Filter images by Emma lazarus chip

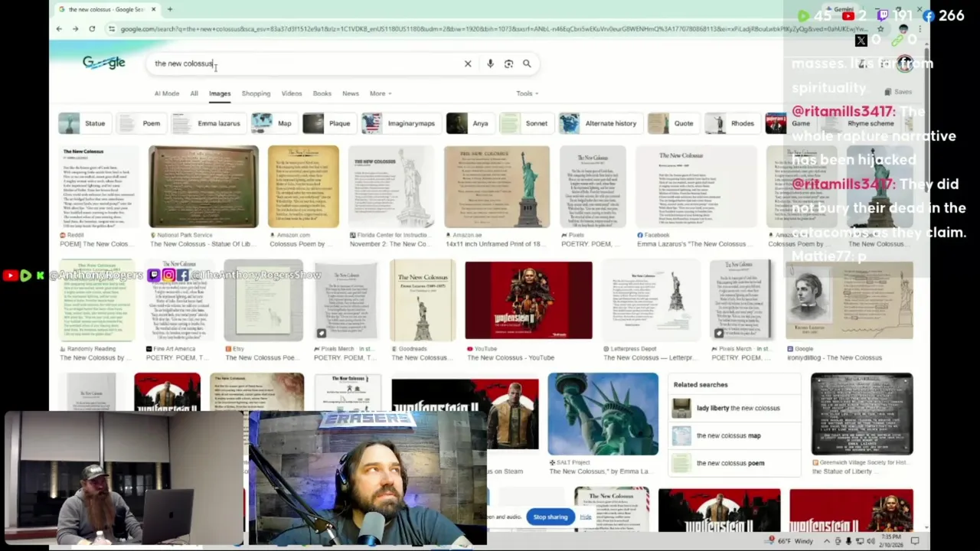[x=207, y=123]
